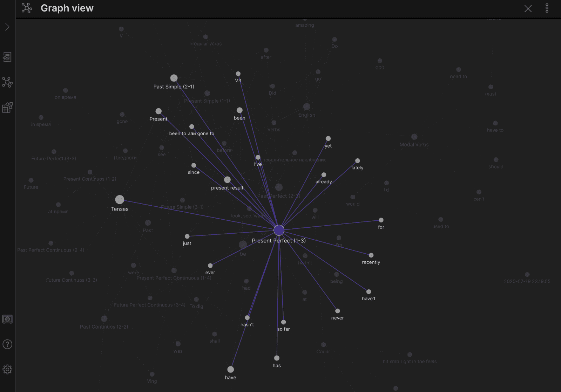
Task: Select the dimmed need to node
Action: pyautogui.click(x=459, y=70)
